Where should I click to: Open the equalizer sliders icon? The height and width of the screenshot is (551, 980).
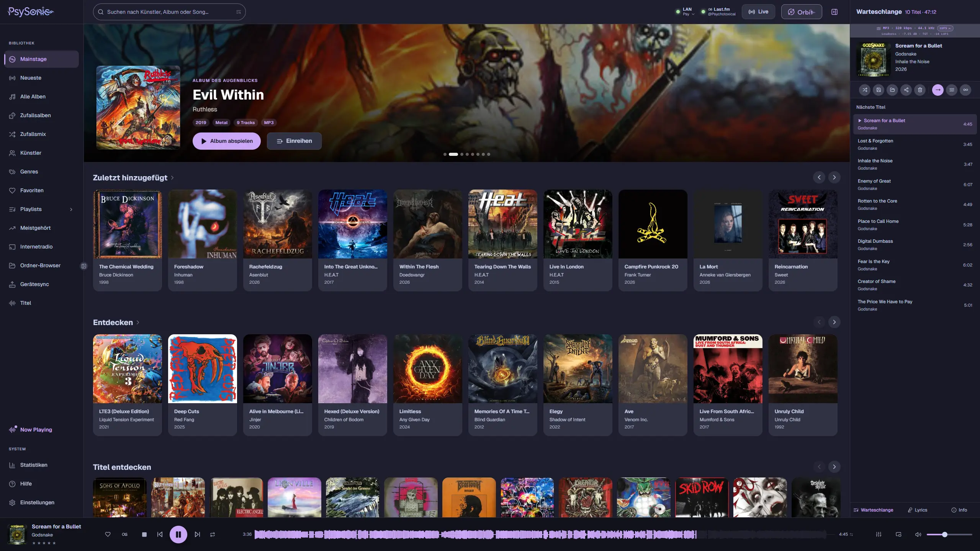point(879,535)
